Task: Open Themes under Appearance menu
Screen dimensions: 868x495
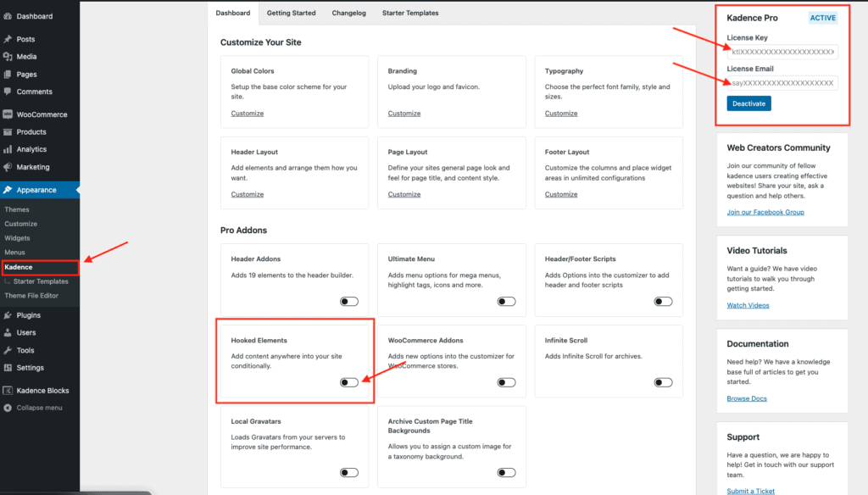Action: (x=17, y=210)
